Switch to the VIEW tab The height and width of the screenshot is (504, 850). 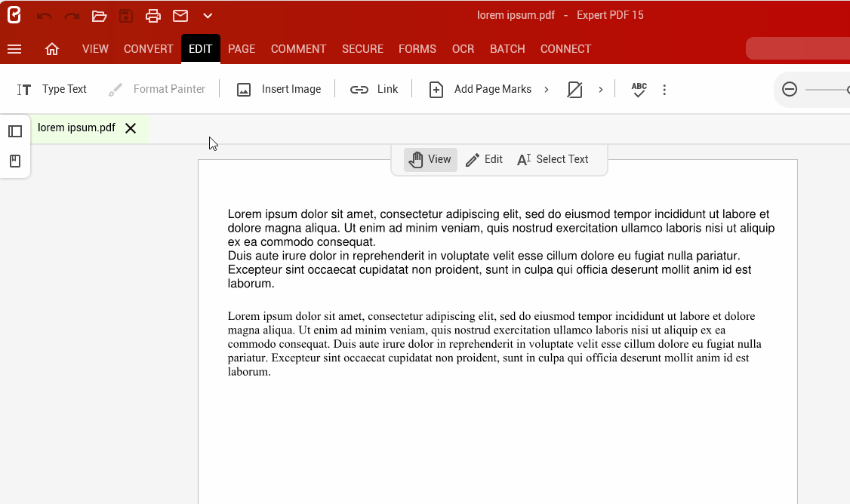click(x=95, y=49)
